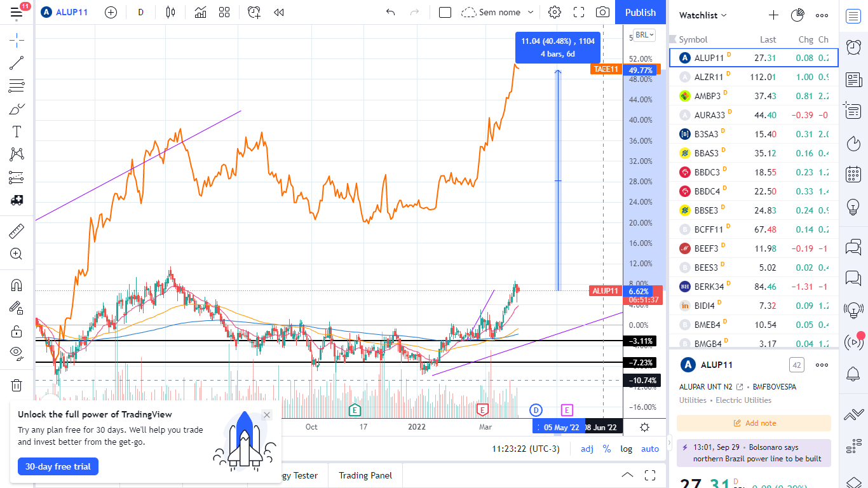The image size is (868, 488).
Task: Remove drawings with trash icon
Action: point(17,385)
